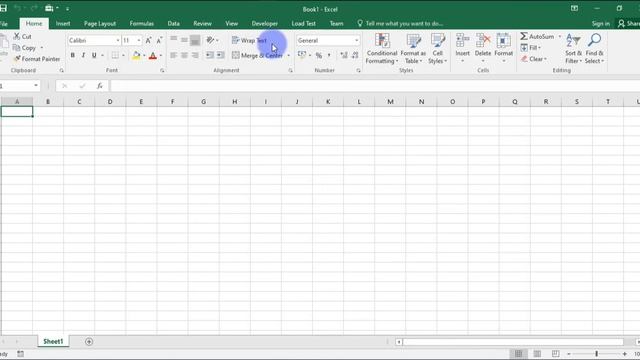Apply Comma Style format
The image size is (640, 360).
coord(329,55)
